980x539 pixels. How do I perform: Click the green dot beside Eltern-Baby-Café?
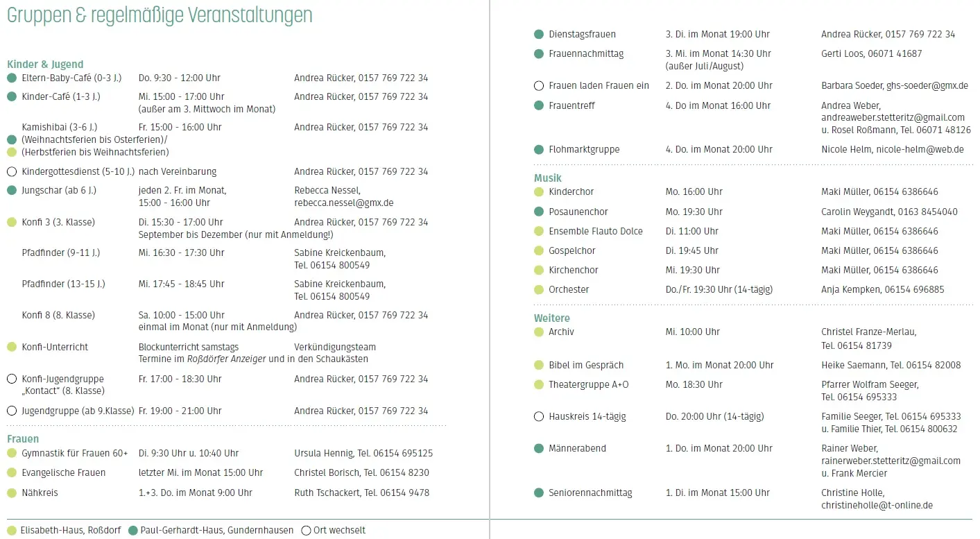12,78
